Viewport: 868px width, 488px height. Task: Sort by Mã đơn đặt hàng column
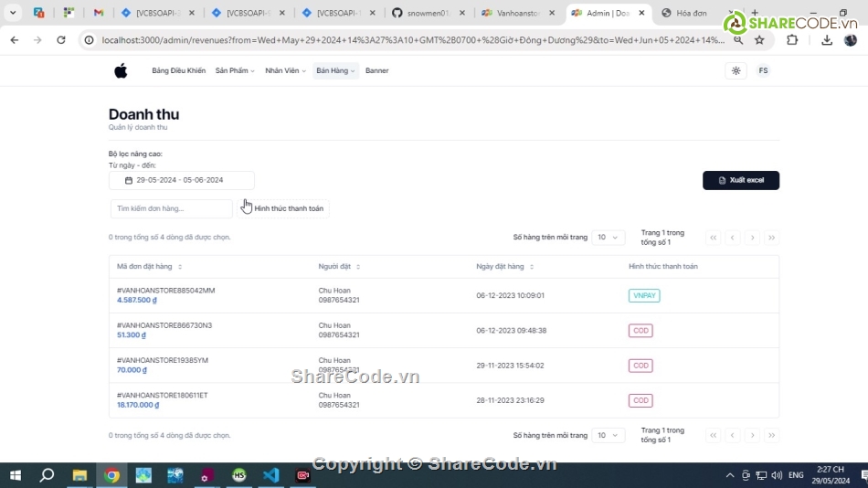[x=150, y=267]
